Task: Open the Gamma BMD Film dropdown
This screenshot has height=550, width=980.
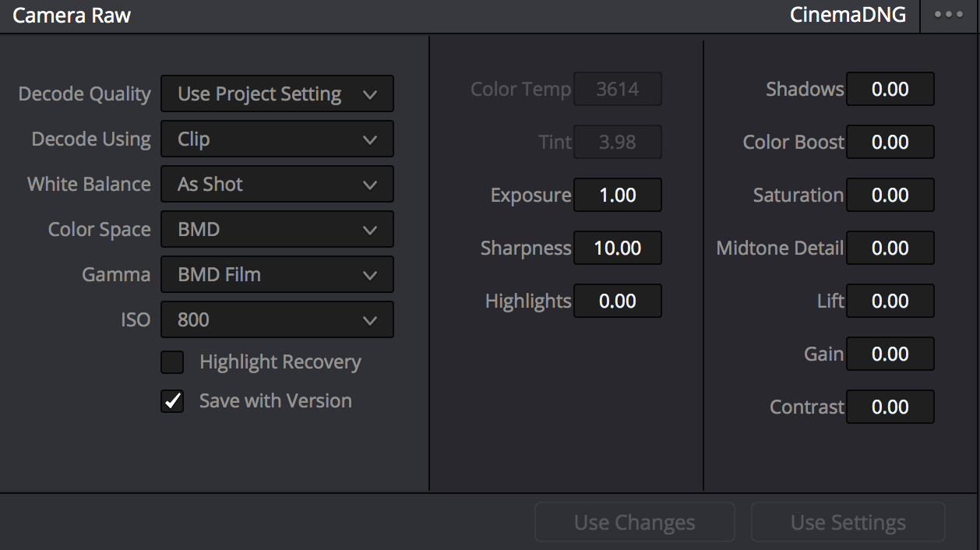Action: click(x=277, y=275)
